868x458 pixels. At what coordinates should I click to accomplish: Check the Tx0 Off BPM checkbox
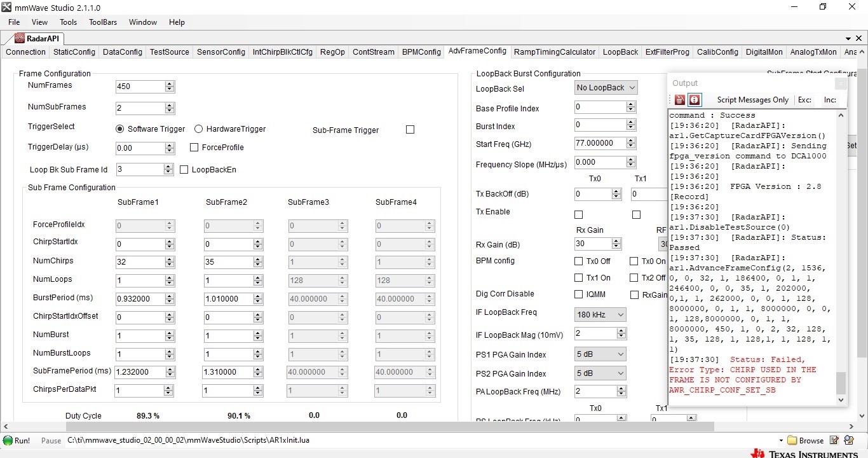pyautogui.click(x=578, y=261)
